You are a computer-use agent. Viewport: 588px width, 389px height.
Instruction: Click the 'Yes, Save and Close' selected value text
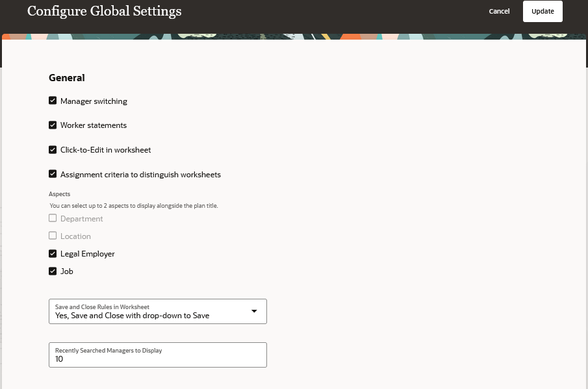[132, 316]
